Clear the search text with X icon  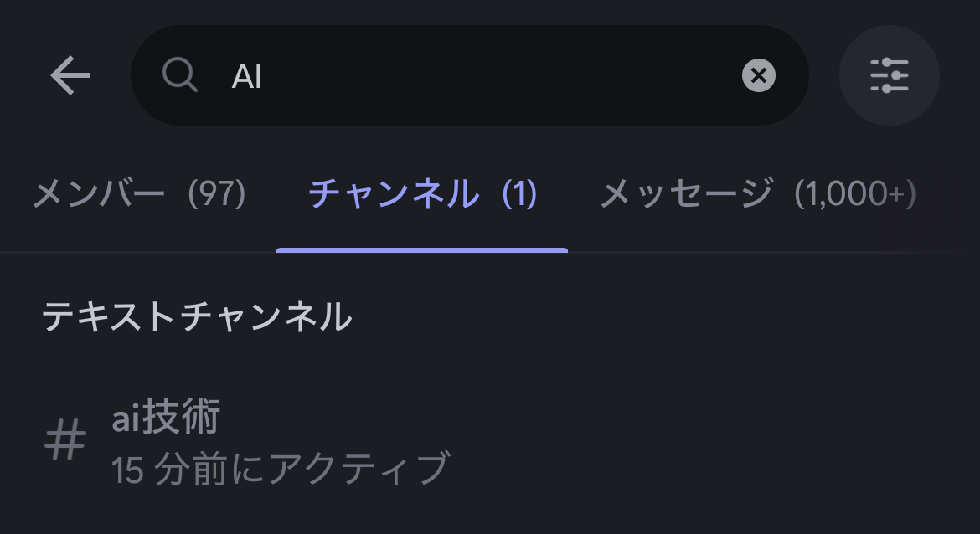[758, 76]
